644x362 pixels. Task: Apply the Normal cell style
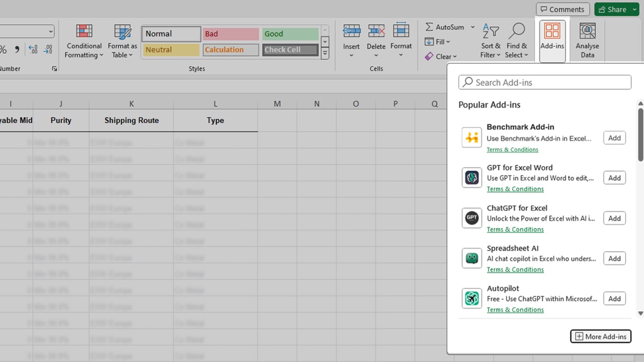(171, 34)
